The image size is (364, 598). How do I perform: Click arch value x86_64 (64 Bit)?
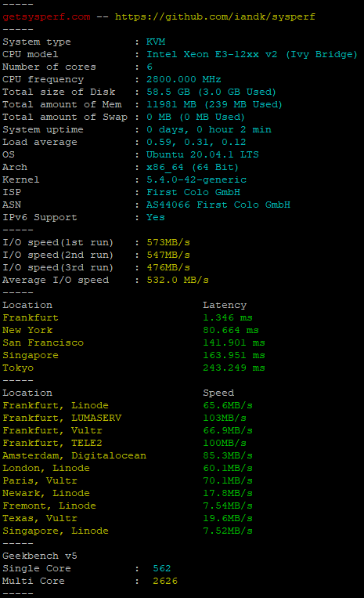(x=193, y=168)
